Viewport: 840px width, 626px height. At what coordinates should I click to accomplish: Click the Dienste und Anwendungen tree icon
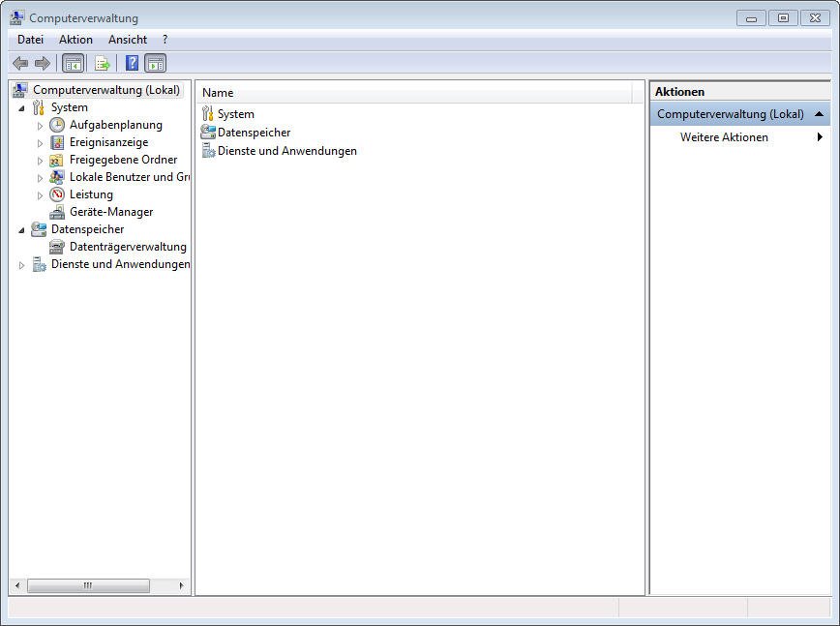(39, 264)
